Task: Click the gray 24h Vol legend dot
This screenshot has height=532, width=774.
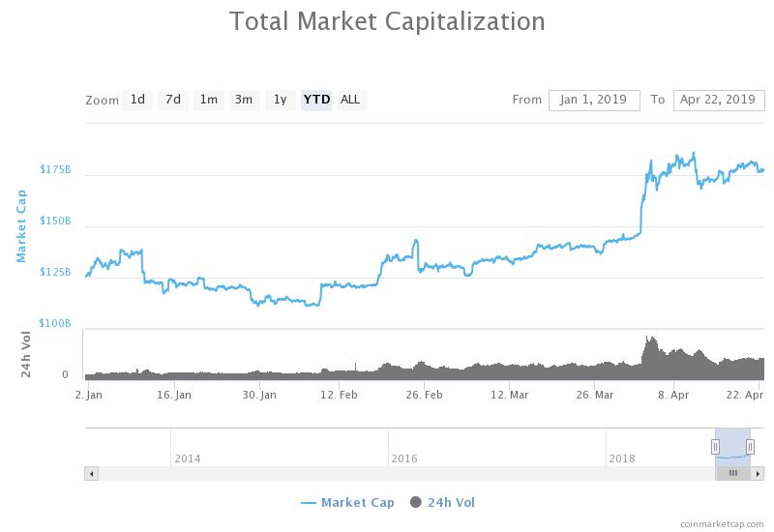Action: [417, 502]
